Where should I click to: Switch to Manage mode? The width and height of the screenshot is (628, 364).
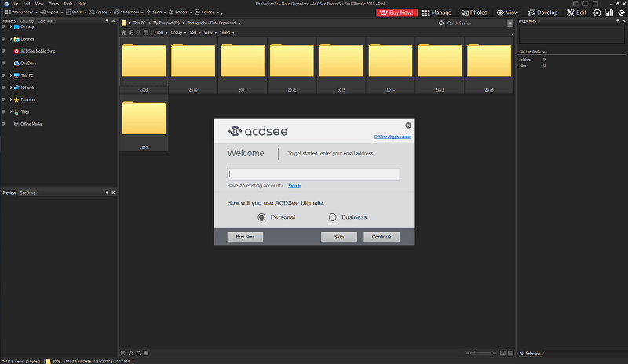coord(436,13)
